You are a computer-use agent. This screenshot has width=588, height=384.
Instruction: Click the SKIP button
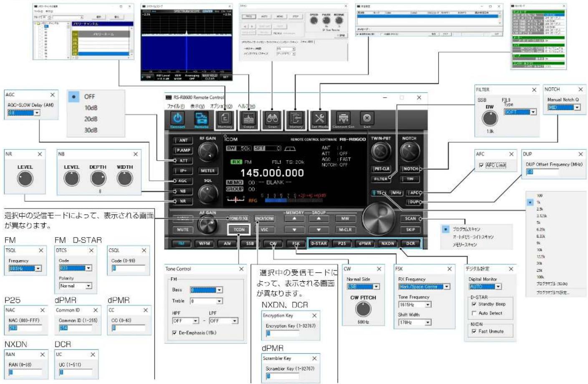tap(410, 230)
